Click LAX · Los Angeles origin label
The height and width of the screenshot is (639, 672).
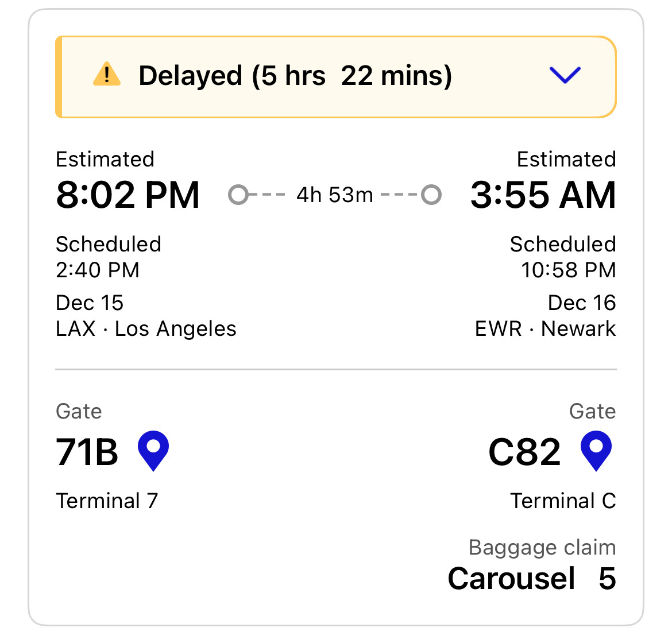point(146,329)
